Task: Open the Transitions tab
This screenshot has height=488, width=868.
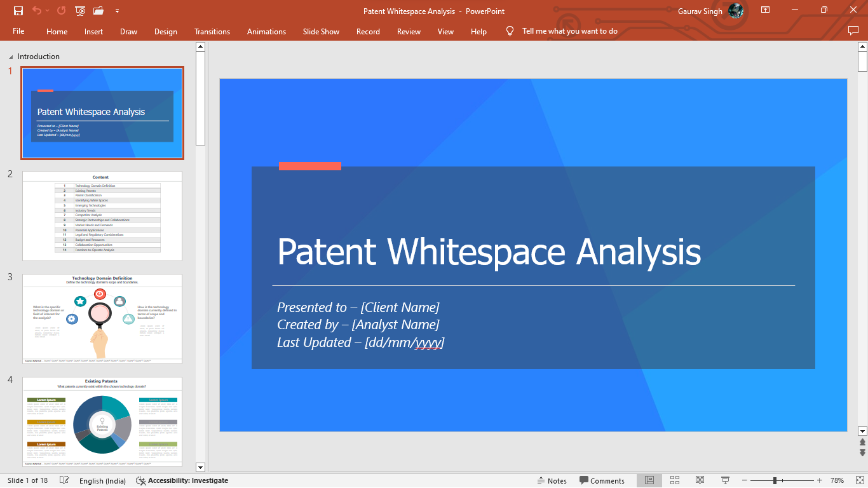Action: point(212,31)
